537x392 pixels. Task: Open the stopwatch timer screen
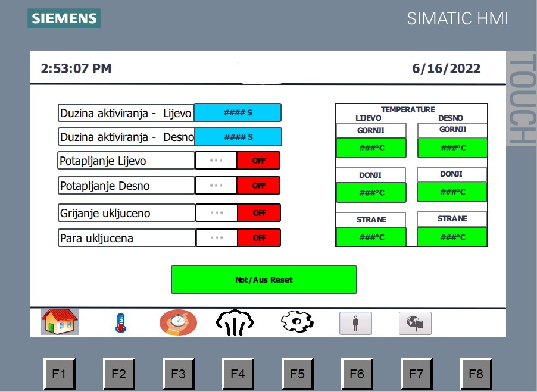pyautogui.click(x=178, y=322)
